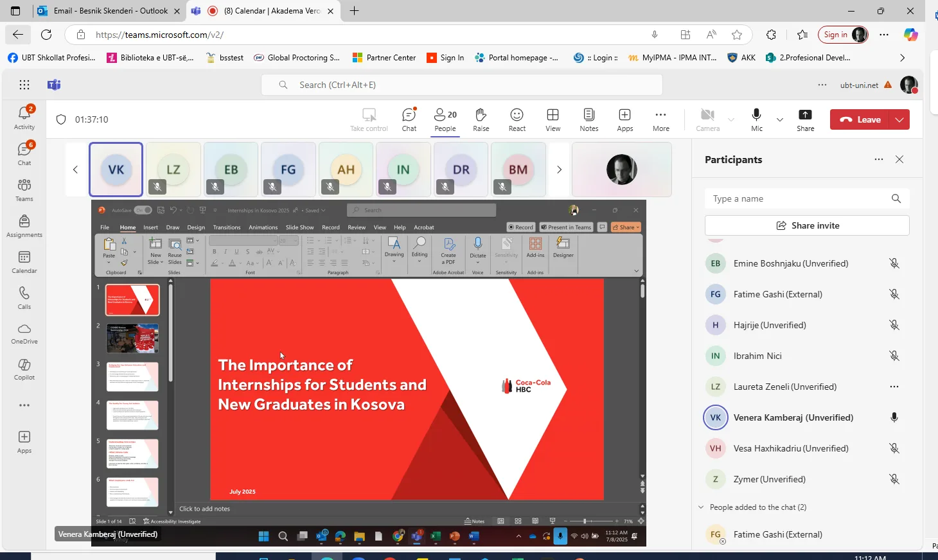This screenshot has height=560, width=938.
Task: Leave the meeting
Action: pyautogui.click(x=860, y=119)
